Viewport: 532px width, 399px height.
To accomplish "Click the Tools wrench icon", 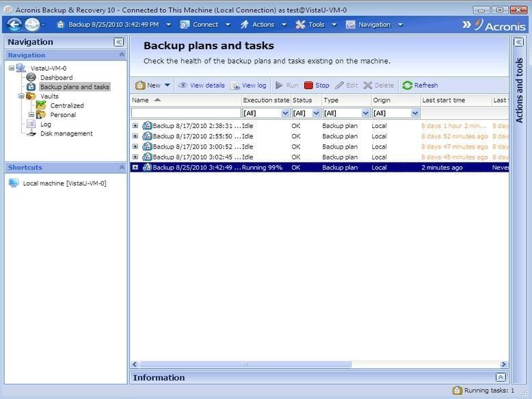I will click(300, 25).
